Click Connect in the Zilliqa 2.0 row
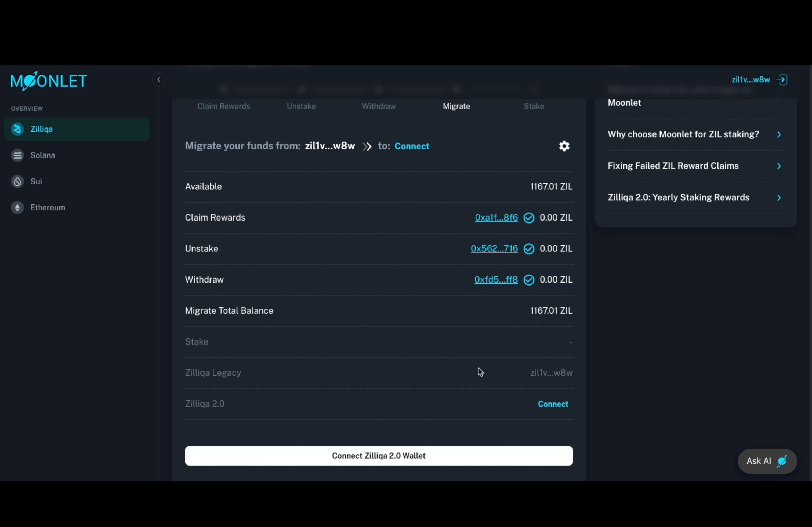 click(x=553, y=404)
